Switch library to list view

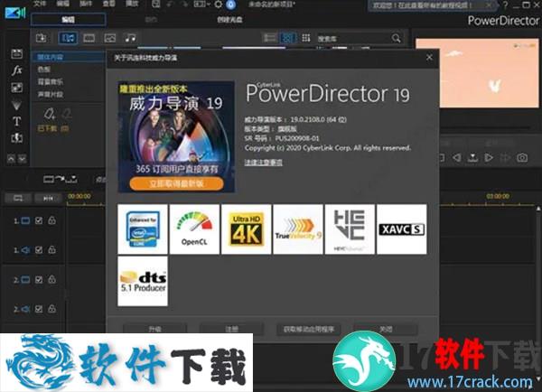point(270,38)
